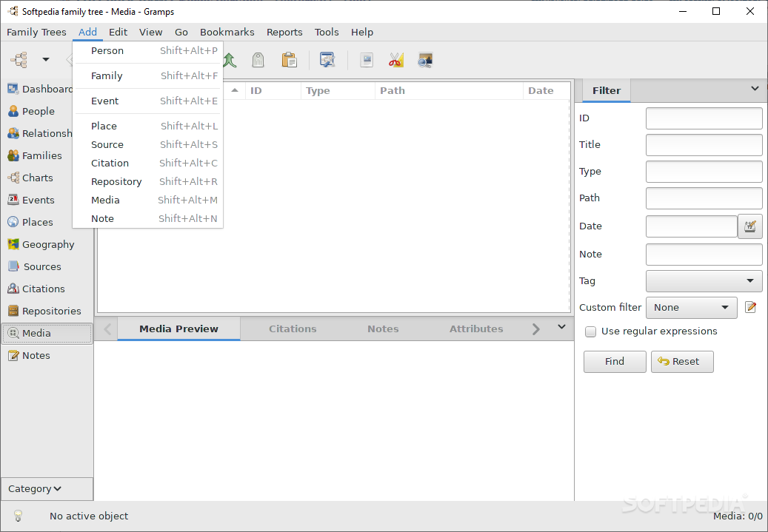Open the Help menu
The image size is (768, 532).
click(362, 33)
